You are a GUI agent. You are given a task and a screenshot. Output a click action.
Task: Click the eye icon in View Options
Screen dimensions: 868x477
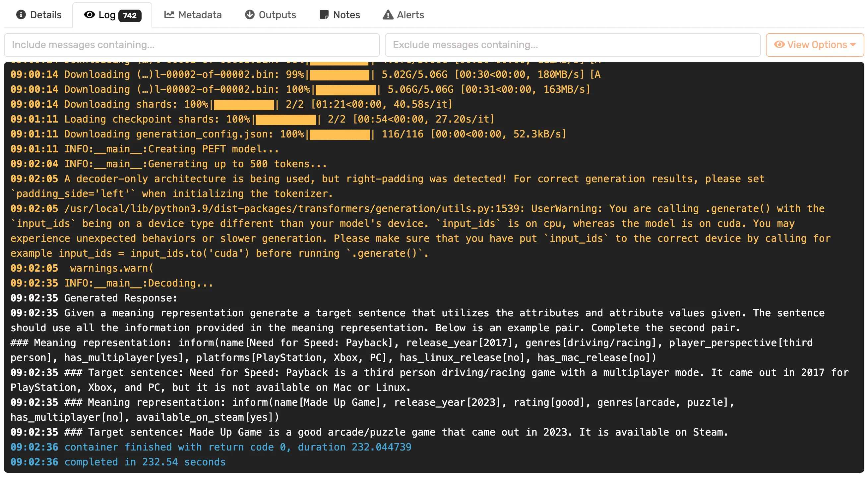tap(779, 44)
